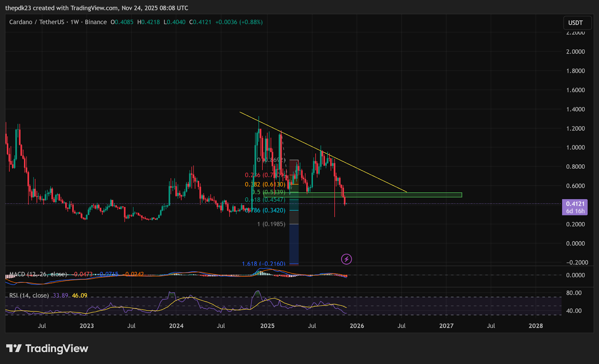Click the 2024 label on time axis
599x364 pixels.
coord(176,326)
